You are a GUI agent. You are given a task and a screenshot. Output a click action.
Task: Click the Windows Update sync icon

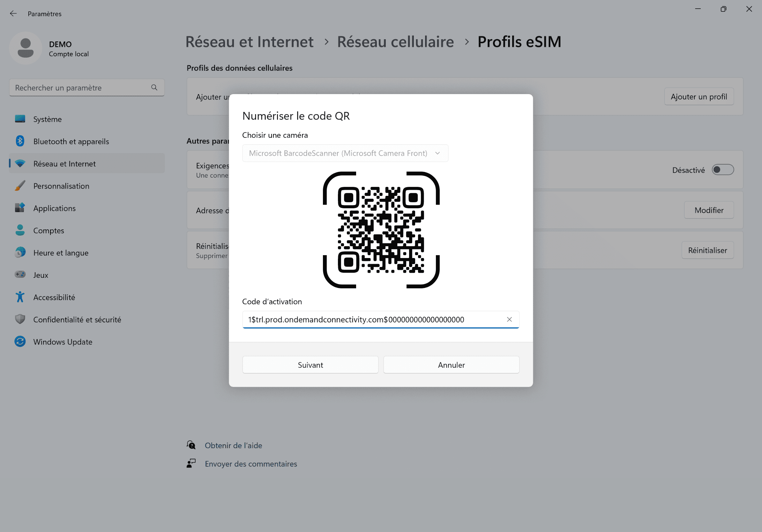[x=20, y=342]
